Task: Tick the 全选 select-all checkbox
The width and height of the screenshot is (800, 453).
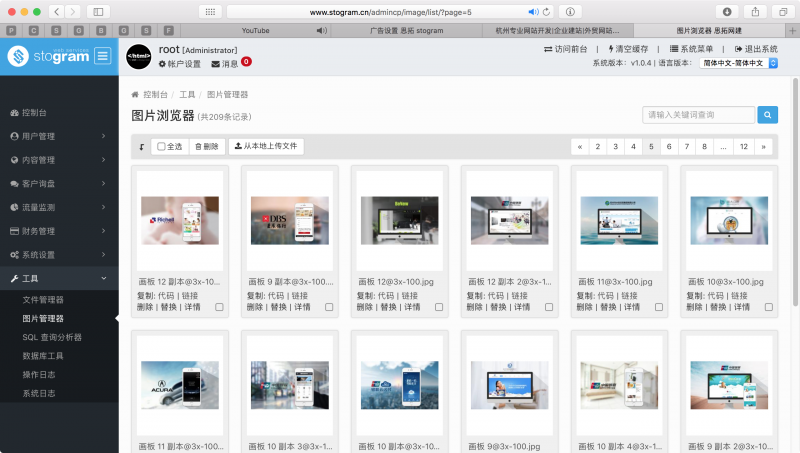Action: (x=161, y=146)
